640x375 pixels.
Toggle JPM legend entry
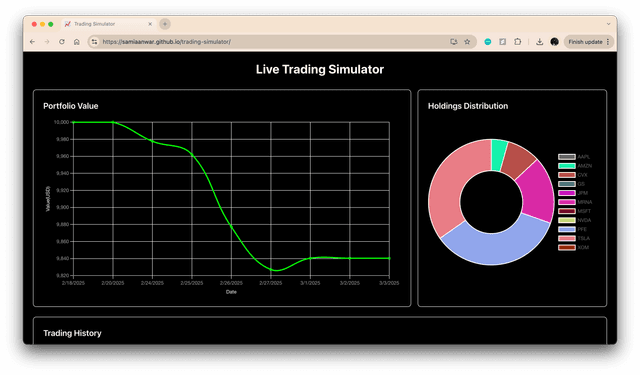tap(573, 193)
